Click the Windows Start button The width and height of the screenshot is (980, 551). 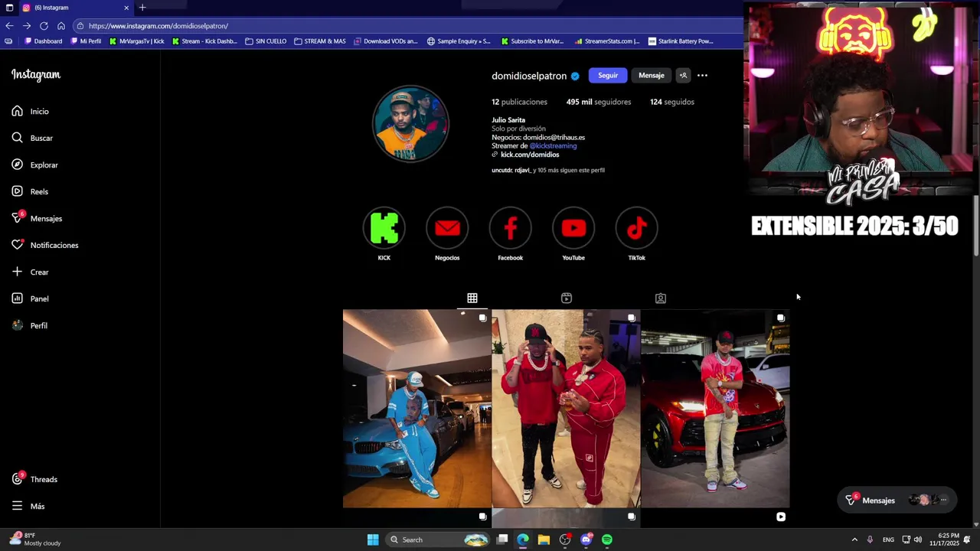click(373, 540)
